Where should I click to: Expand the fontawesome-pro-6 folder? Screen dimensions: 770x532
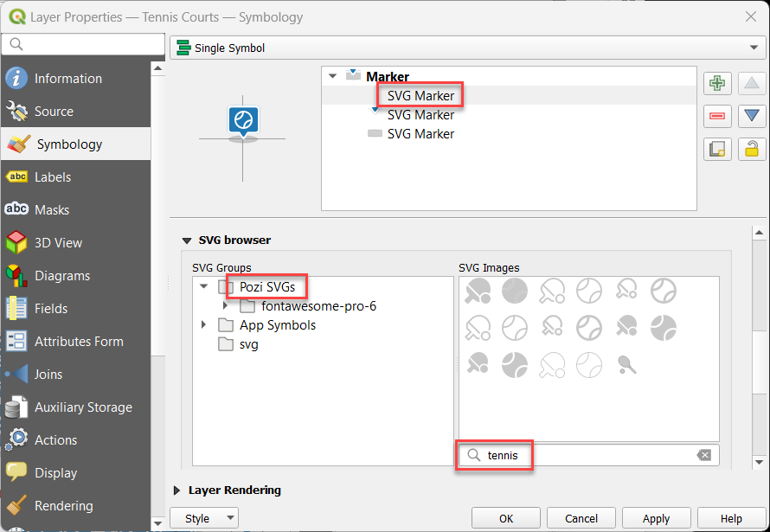point(226,306)
